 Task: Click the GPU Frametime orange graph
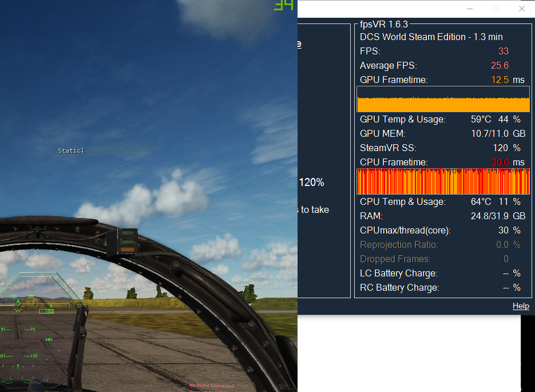click(443, 99)
